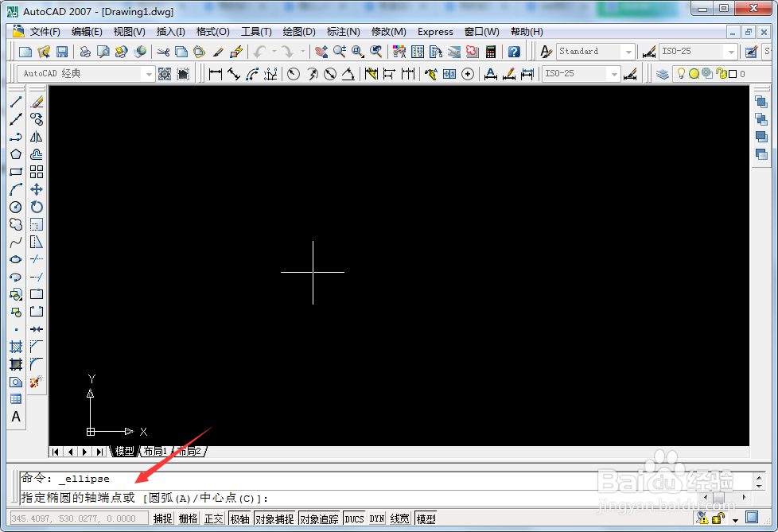778x532 pixels.
Task: Select the Polygon draw tool
Action: 16,154
